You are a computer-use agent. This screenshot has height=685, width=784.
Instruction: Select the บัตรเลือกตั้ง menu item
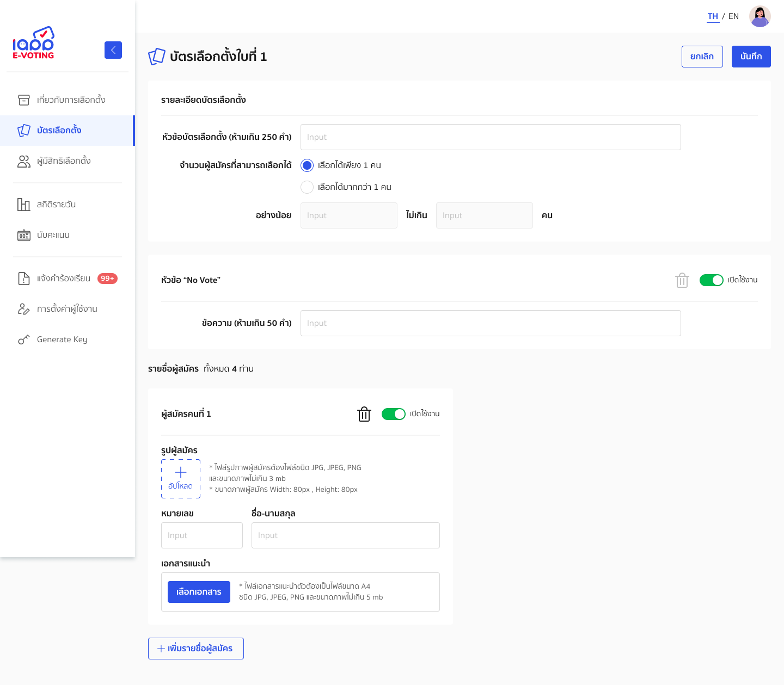tap(68, 131)
